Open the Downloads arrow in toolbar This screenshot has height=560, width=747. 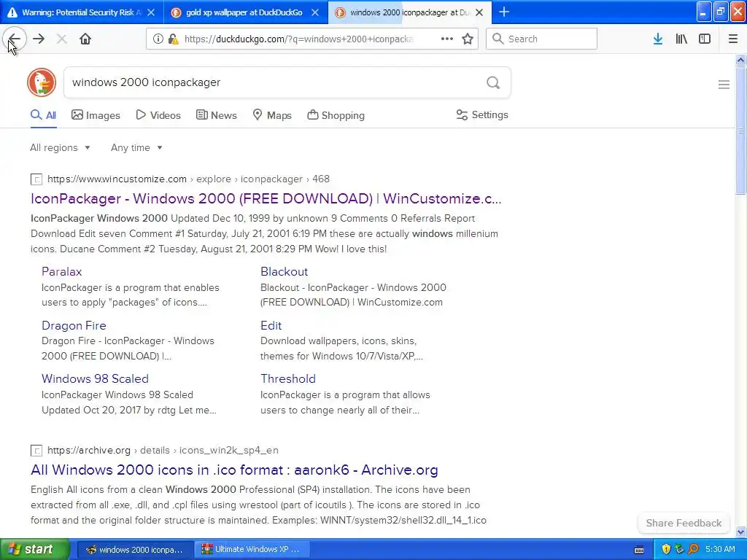[x=658, y=39]
